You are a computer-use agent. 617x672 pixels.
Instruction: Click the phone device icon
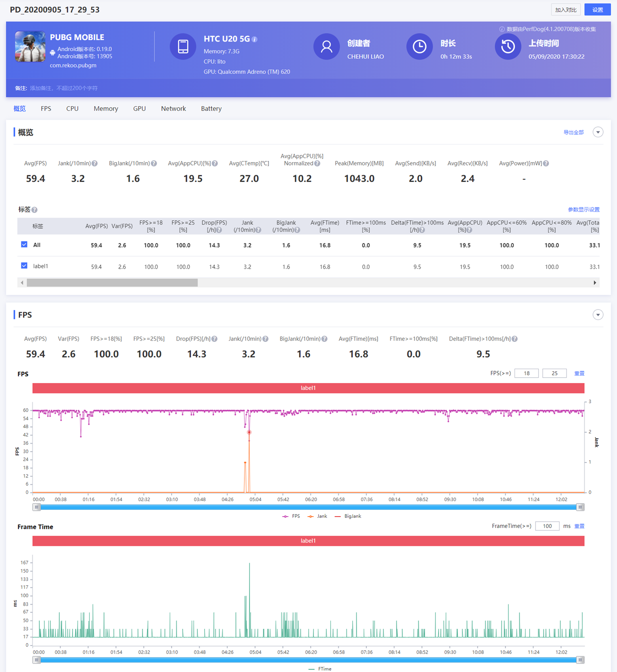tap(183, 47)
